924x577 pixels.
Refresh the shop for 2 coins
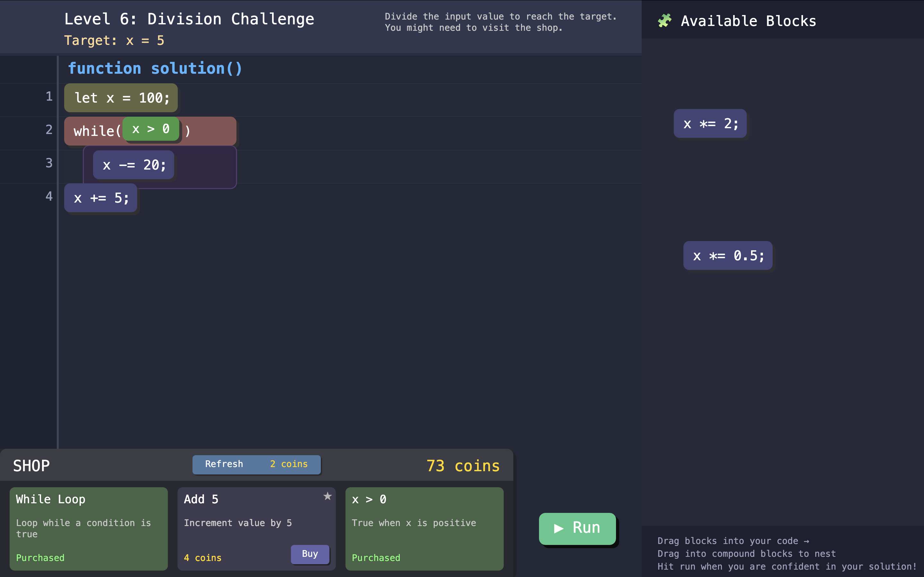pos(256,464)
